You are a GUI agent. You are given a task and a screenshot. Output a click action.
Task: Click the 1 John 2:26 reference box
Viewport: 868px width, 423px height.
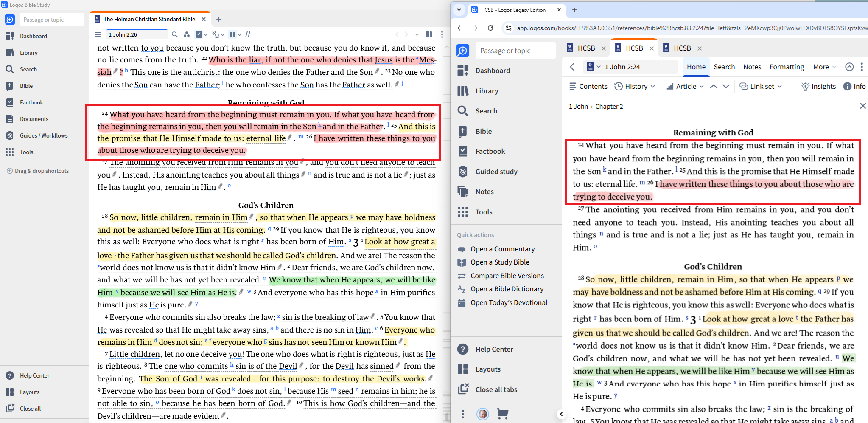137,34
